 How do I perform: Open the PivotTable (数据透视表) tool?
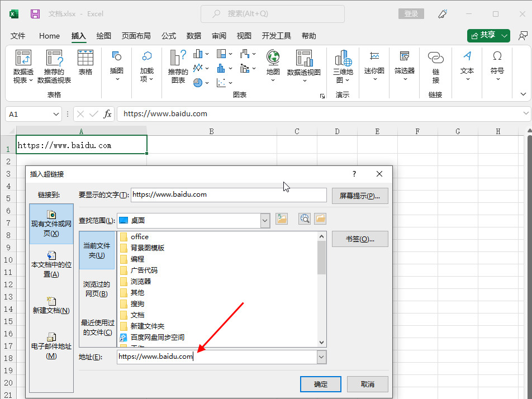click(x=23, y=67)
